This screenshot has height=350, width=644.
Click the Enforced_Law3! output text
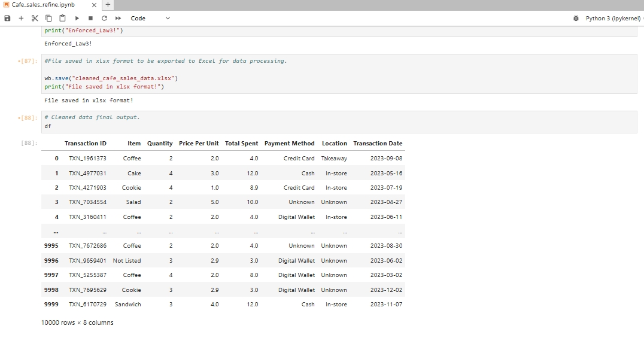coord(68,44)
